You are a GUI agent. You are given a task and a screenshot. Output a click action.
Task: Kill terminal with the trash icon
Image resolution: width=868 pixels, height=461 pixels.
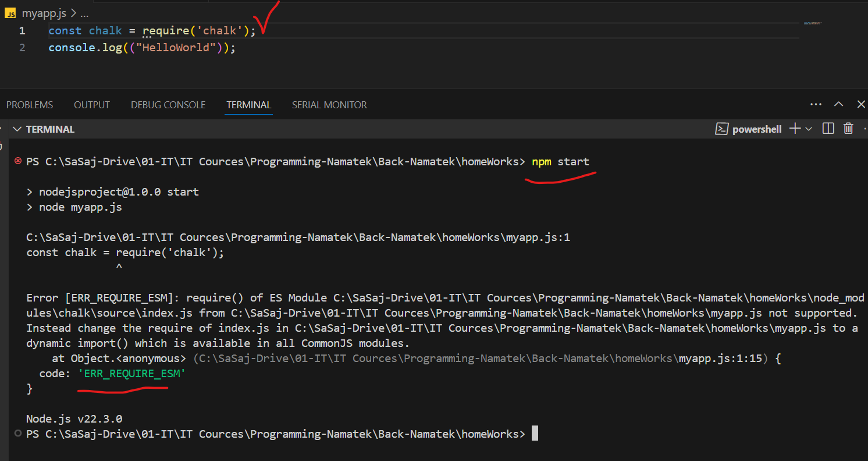(x=849, y=129)
